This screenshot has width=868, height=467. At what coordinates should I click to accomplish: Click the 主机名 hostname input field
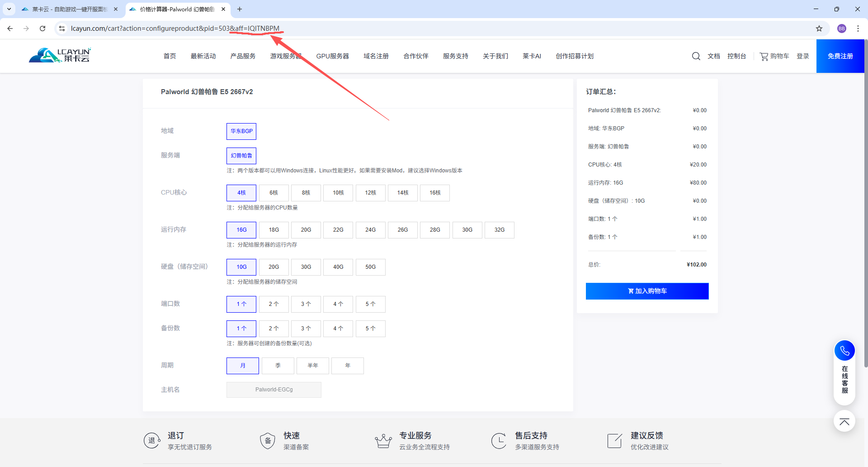pyautogui.click(x=274, y=390)
